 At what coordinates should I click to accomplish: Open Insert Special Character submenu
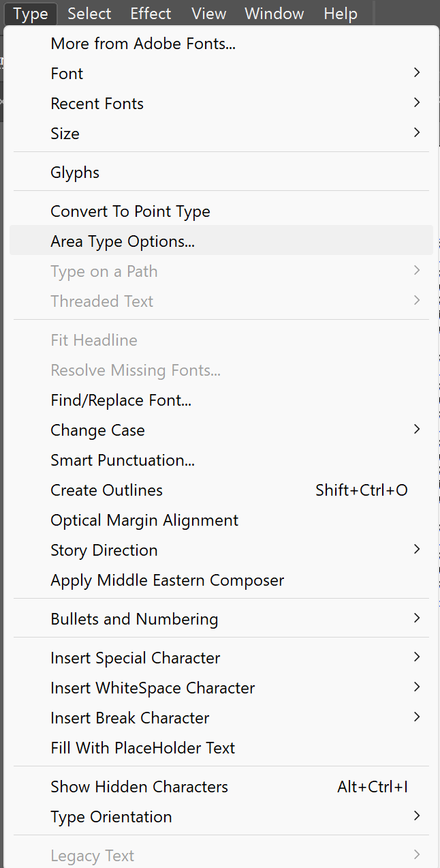tap(135, 658)
